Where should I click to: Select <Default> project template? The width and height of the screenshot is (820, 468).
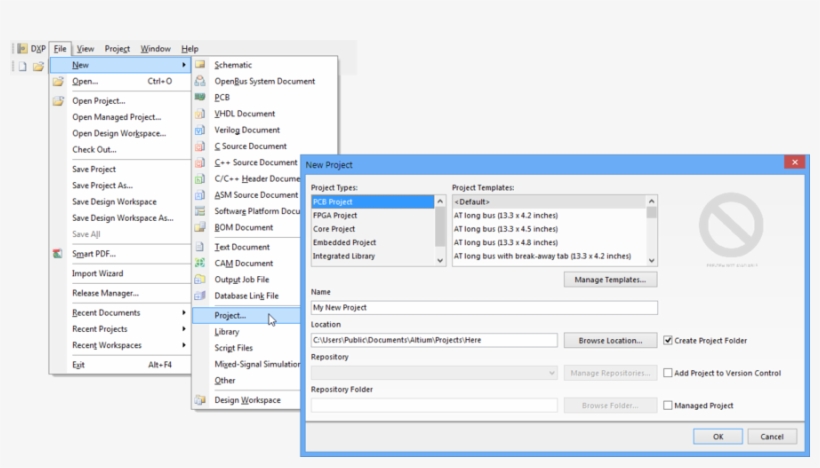pos(549,202)
